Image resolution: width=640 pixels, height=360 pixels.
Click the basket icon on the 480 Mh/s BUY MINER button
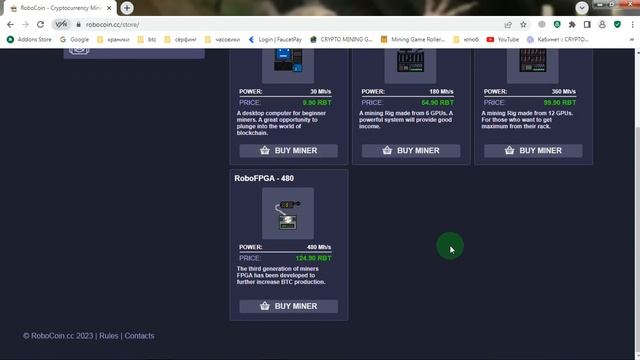[265, 306]
